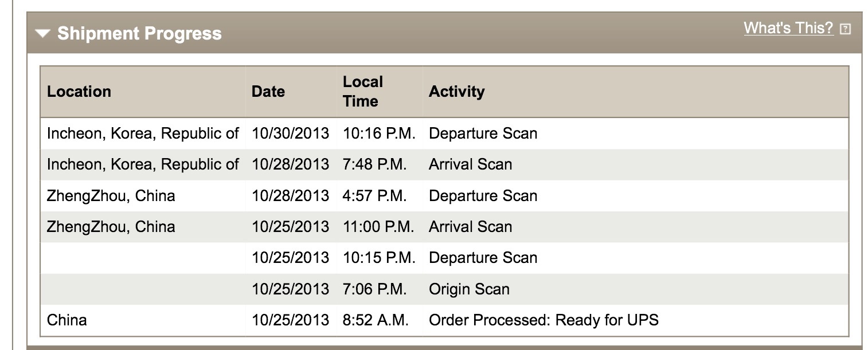Click Order Processed: Ready for UPS
Viewport: 868px width, 350px height.
(x=544, y=320)
